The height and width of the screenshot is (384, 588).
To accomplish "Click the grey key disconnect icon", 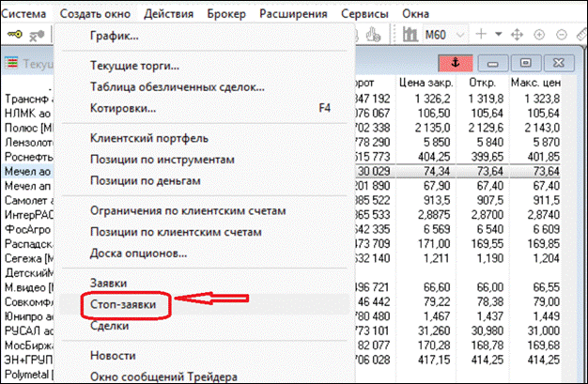I will tap(37, 34).
